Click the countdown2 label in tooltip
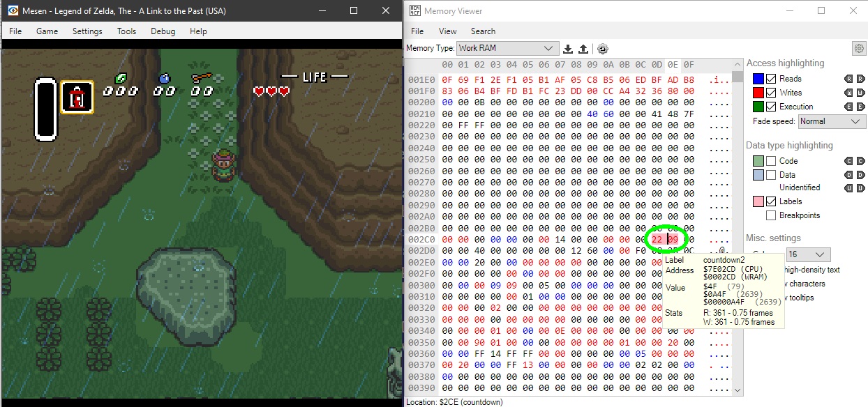The height and width of the screenshot is (407, 868). 726,260
